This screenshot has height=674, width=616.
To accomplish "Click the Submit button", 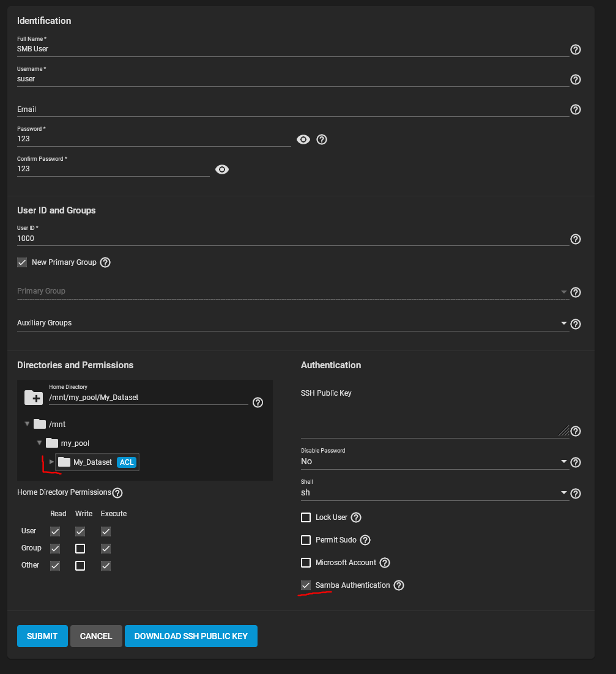I will [x=42, y=636].
